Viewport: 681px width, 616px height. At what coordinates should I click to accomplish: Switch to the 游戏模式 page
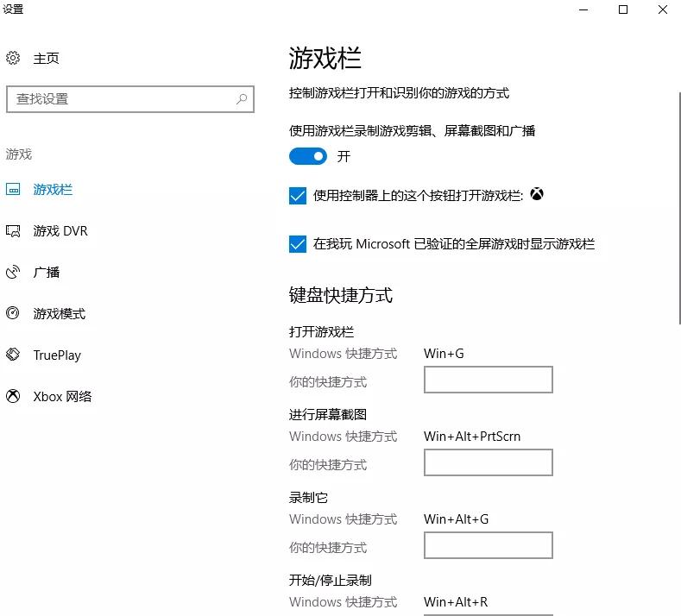[x=60, y=313]
